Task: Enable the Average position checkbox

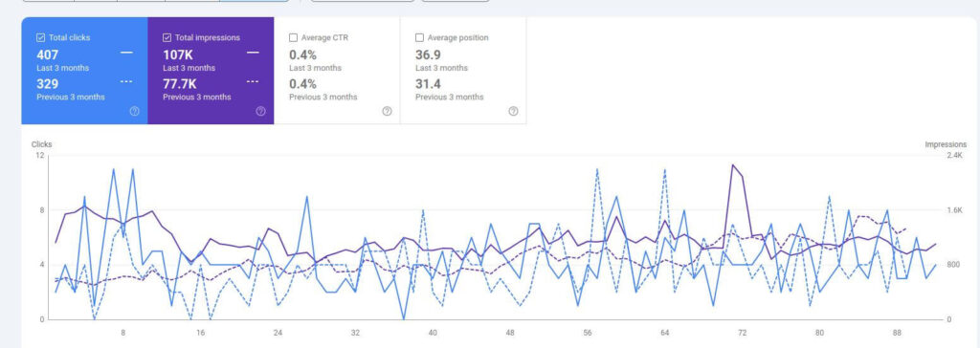Action: pyautogui.click(x=419, y=37)
